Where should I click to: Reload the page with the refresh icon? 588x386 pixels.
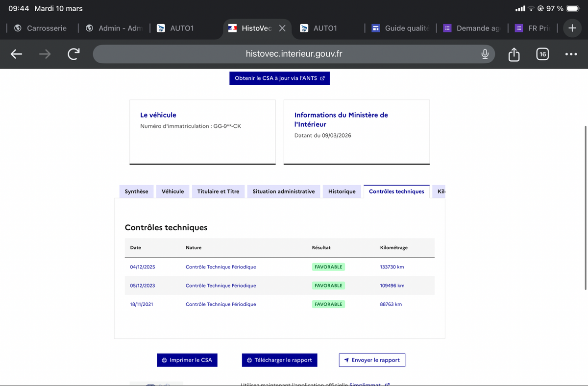click(73, 54)
